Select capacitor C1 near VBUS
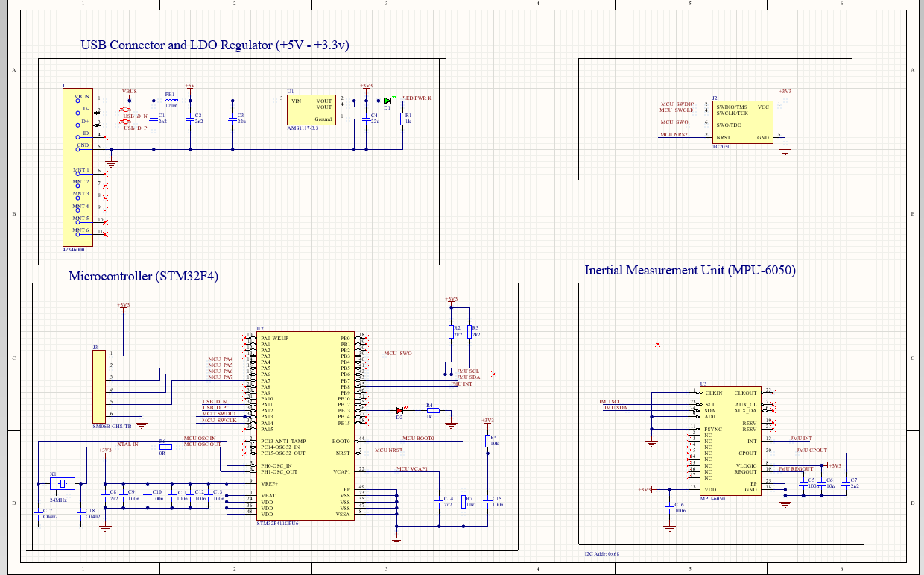Image resolution: width=924 pixels, height=575 pixels. [154, 118]
